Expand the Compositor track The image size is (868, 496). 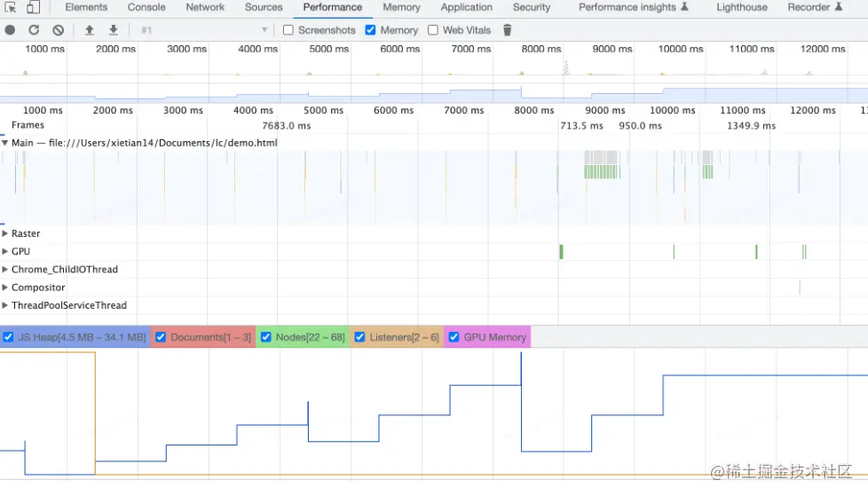click(5, 287)
